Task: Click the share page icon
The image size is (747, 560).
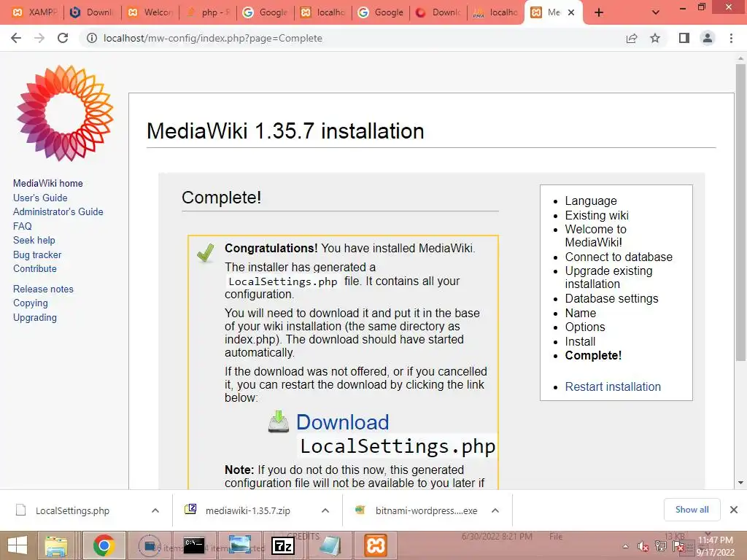Action: tap(632, 38)
